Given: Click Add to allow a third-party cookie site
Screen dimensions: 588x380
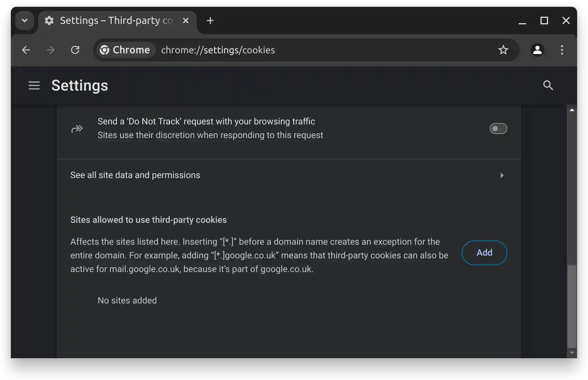Looking at the screenshot, I should [x=484, y=253].
